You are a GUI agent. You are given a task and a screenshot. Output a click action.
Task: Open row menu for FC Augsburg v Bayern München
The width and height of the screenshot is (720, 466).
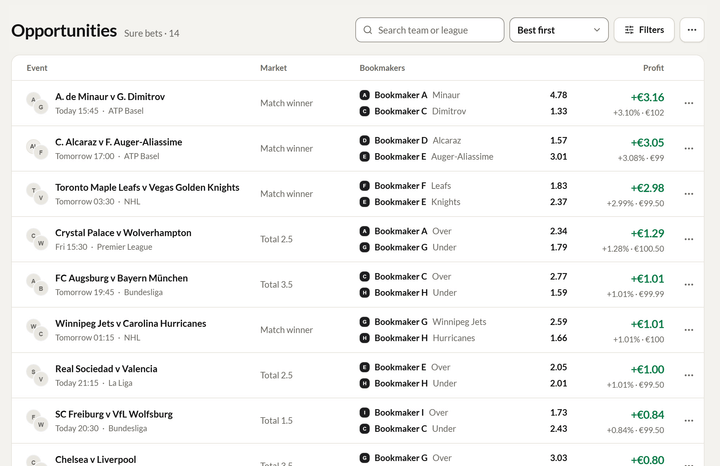pyautogui.click(x=688, y=285)
